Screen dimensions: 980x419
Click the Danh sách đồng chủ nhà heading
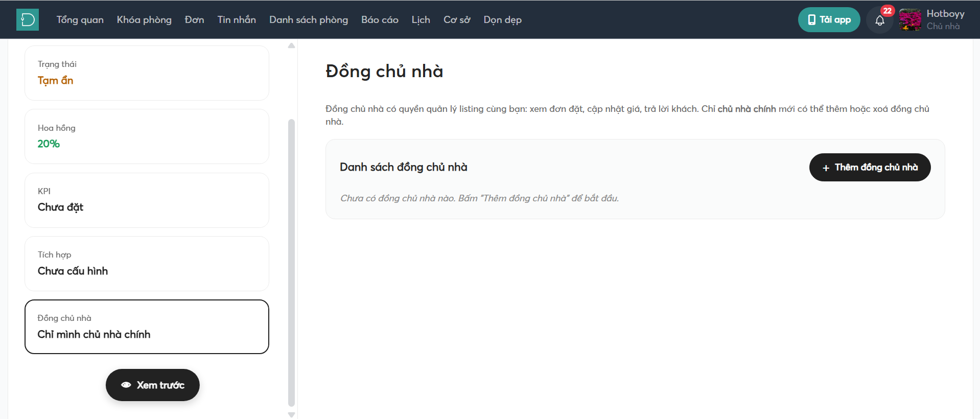[x=403, y=167]
